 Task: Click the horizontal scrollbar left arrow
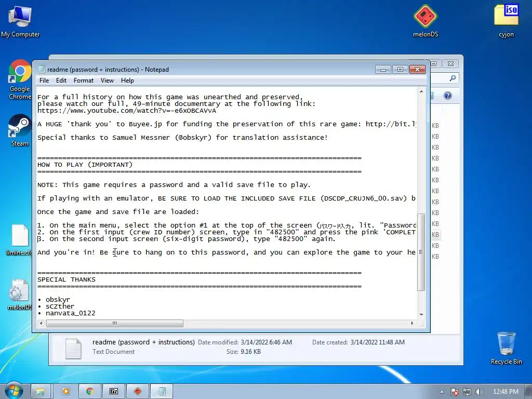coord(41,323)
